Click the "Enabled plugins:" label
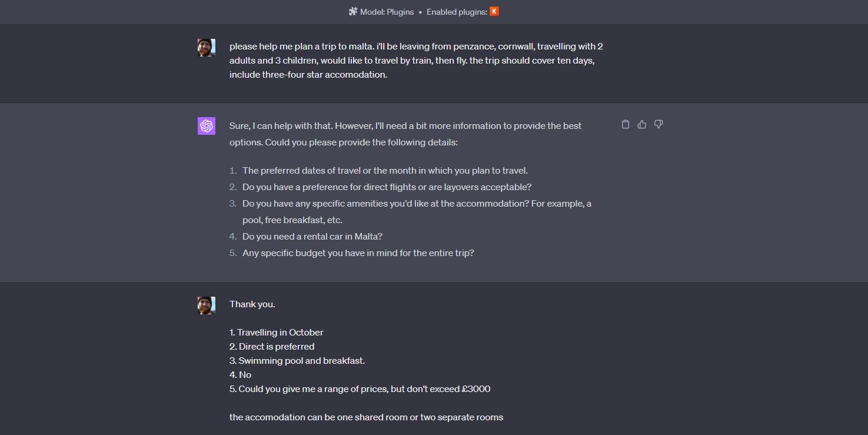This screenshot has height=435, width=868. pos(457,12)
